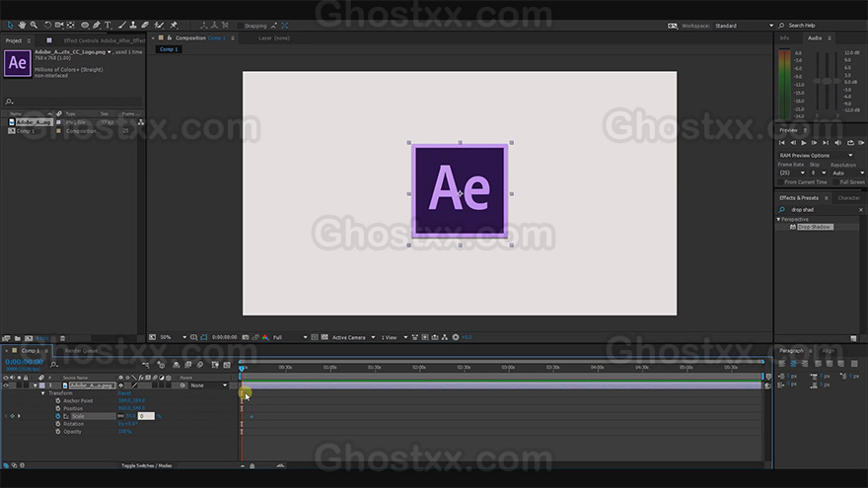Select the Hand tool
Screen dimensions: 868x488
(22, 25)
